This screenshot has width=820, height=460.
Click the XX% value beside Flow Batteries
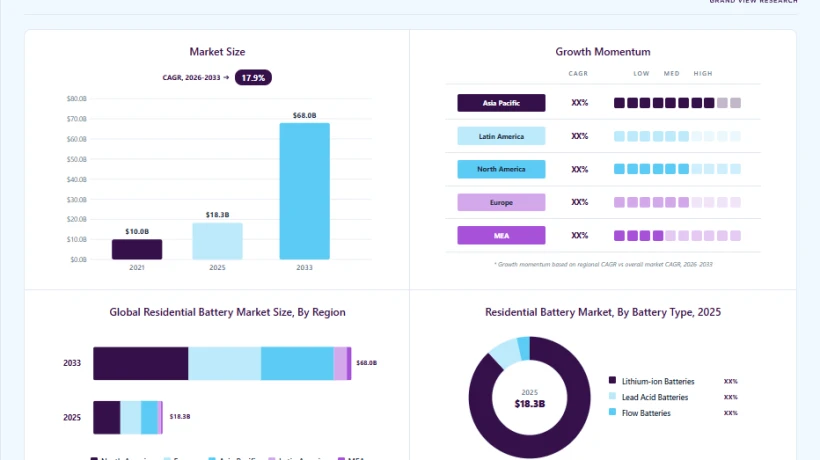coord(731,413)
